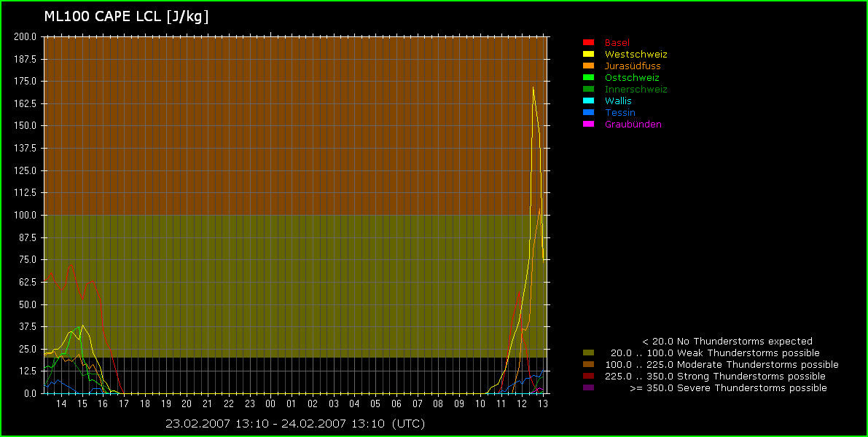868x437 pixels.
Task: Click the Severe Thunderstorms purple swatch
Action: coord(589,388)
